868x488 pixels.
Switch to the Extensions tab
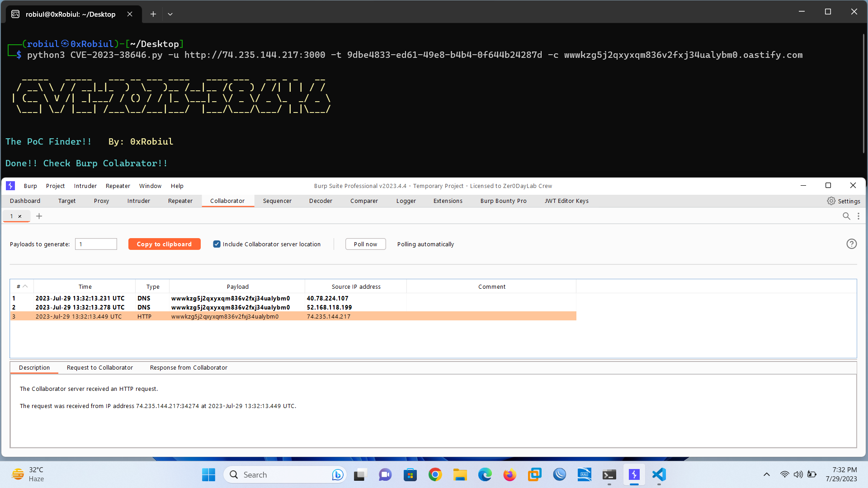pos(448,201)
